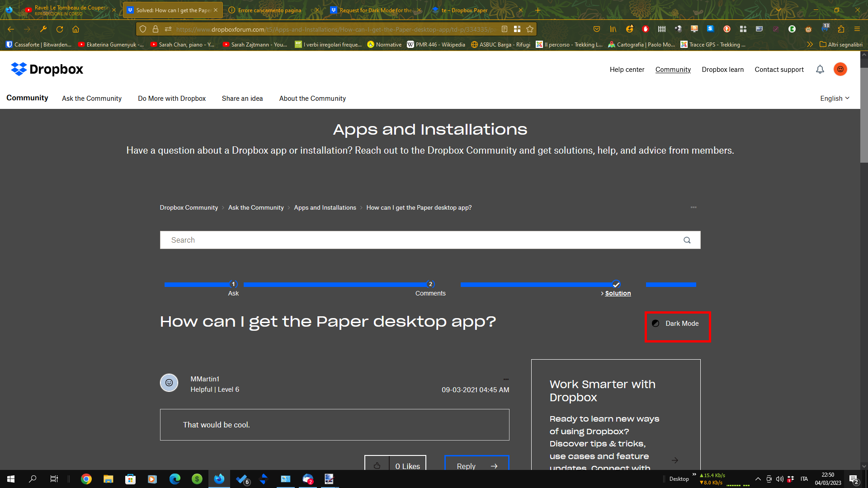Launch Chrome from the taskbar
Viewport: 868px width, 488px height.
coord(86,479)
